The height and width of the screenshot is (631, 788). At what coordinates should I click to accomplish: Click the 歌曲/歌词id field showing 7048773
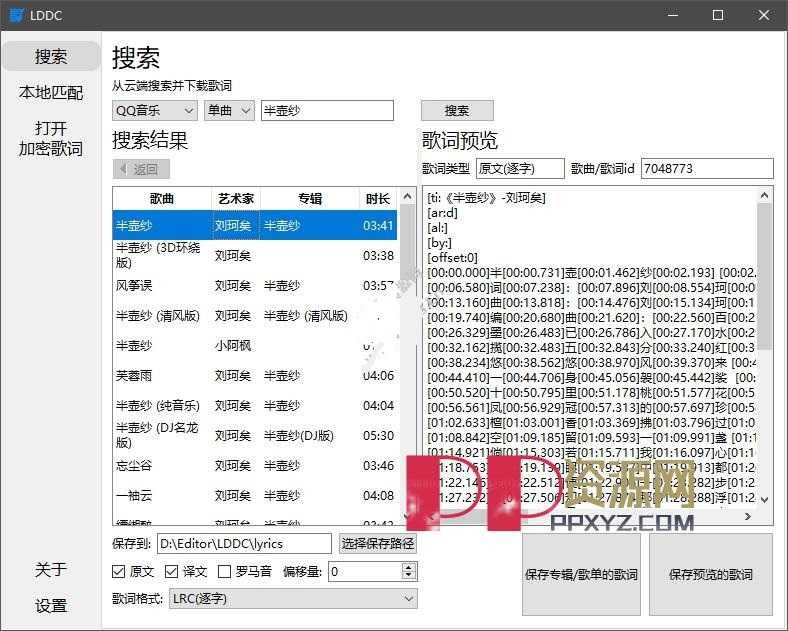707,168
